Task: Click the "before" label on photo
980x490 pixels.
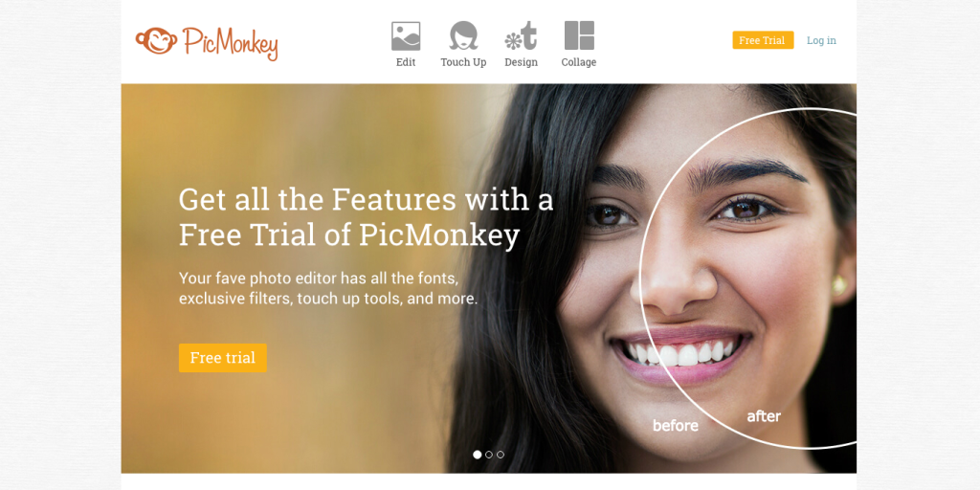Action: click(675, 426)
